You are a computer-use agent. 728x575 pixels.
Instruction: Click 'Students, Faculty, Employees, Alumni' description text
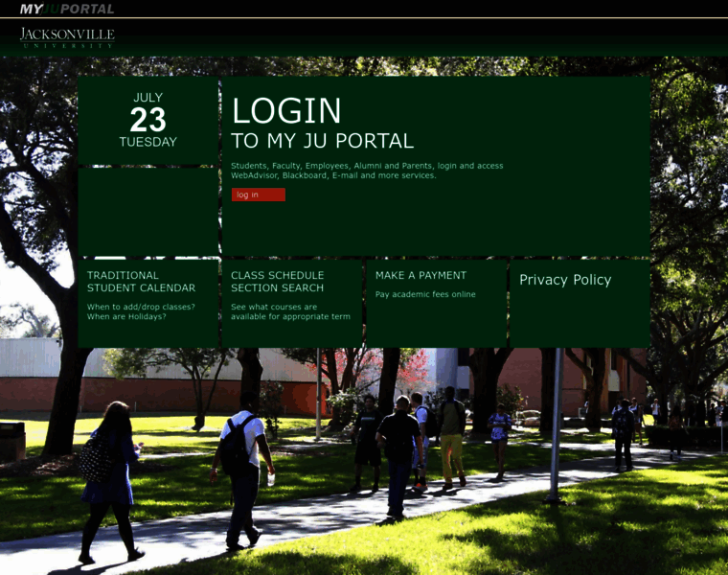coord(367,171)
